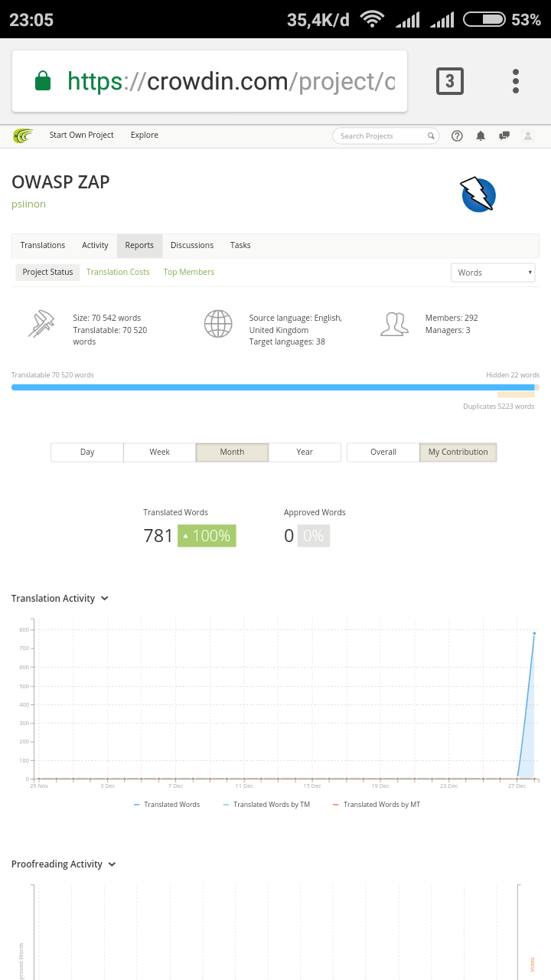Click the Managers: 3 text
Image resolution: width=551 pixels, height=980 pixels.
[448, 330]
